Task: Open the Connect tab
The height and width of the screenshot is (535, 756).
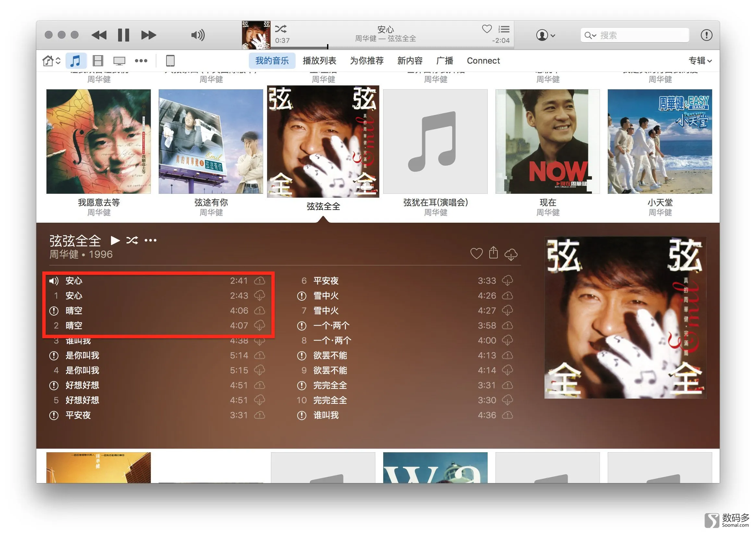Action: tap(483, 61)
